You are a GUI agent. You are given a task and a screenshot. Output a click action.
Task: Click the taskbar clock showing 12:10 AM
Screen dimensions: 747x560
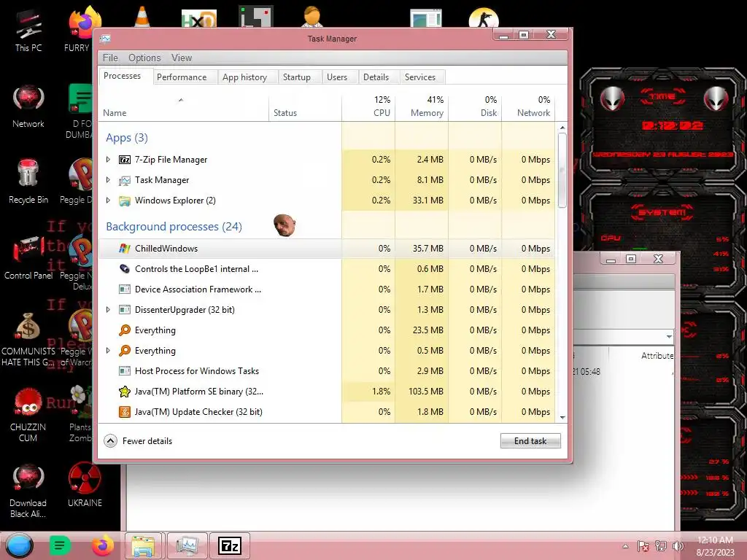715,545
